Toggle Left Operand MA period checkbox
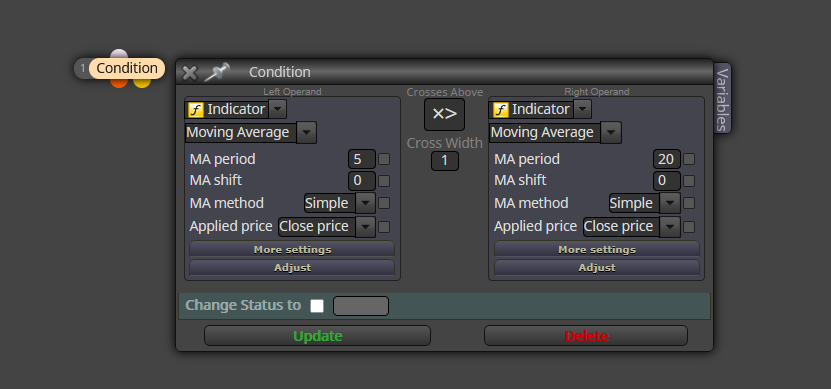The image size is (831, 389). click(x=384, y=159)
